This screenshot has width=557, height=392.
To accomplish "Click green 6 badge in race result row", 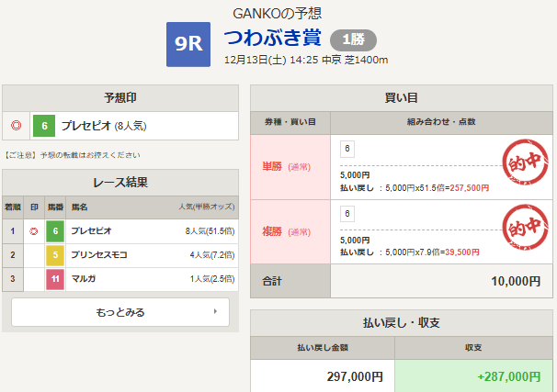I will (55, 231).
